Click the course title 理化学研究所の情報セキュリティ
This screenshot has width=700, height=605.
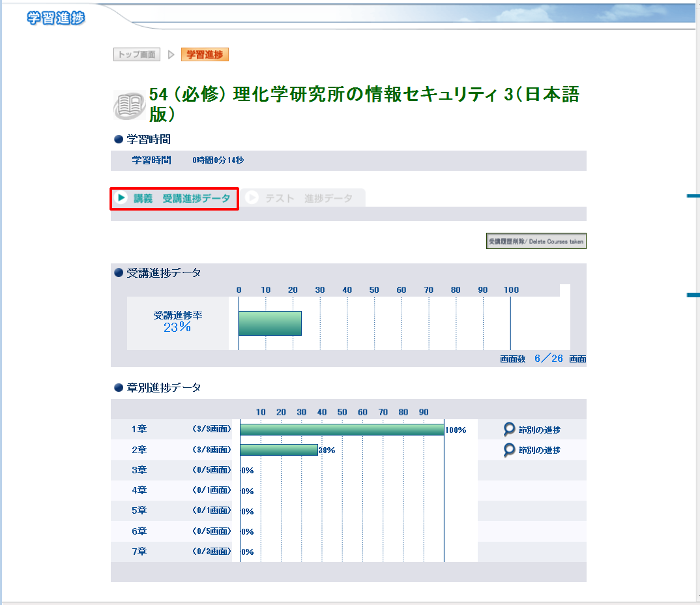tap(364, 104)
